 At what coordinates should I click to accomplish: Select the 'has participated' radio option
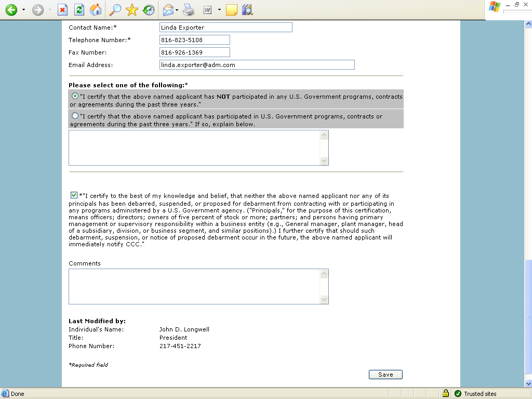click(75, 116)
